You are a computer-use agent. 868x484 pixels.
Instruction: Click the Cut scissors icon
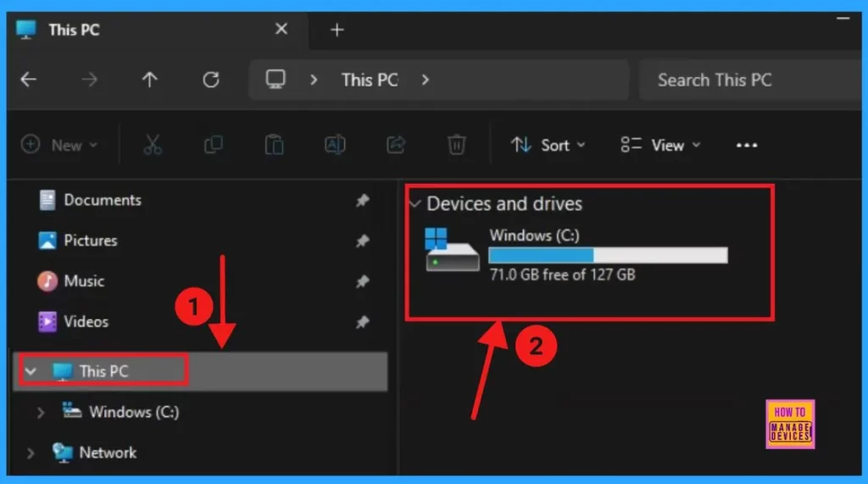tap(153, 145)
